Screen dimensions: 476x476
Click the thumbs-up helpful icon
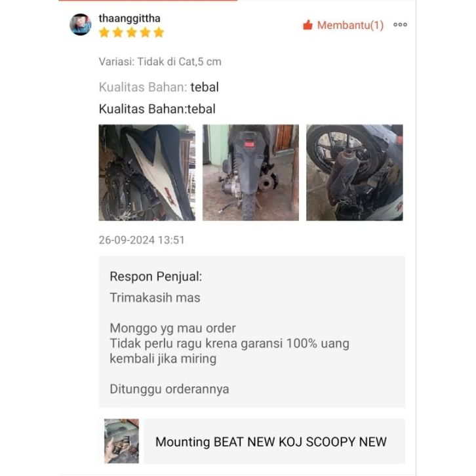307,25
